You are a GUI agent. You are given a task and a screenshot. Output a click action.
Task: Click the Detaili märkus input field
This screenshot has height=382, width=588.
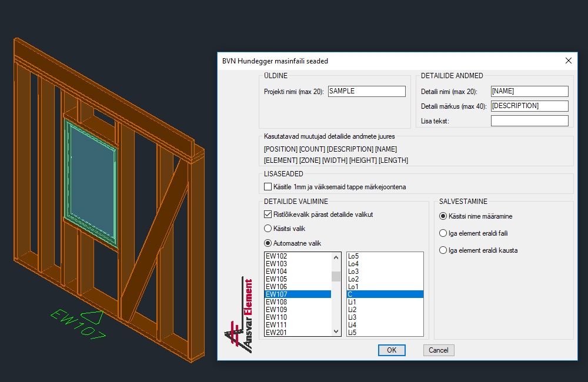coord(530,106)
